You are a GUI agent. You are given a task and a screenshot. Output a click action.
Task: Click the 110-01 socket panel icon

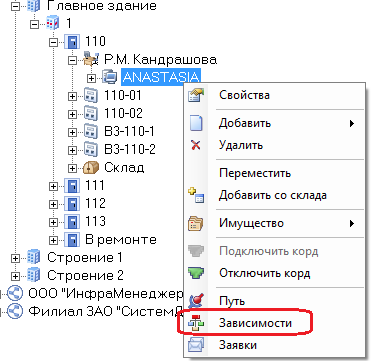pos(90,96)
